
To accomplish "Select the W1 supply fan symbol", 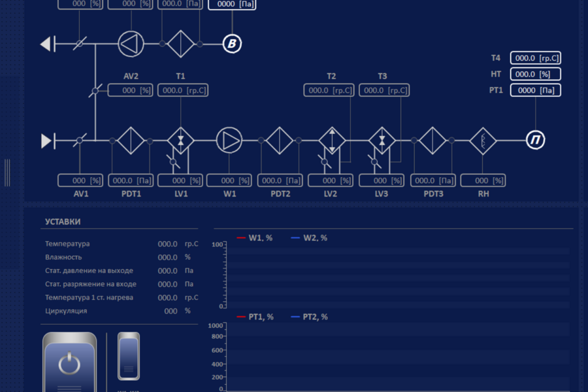I will 229,140.
